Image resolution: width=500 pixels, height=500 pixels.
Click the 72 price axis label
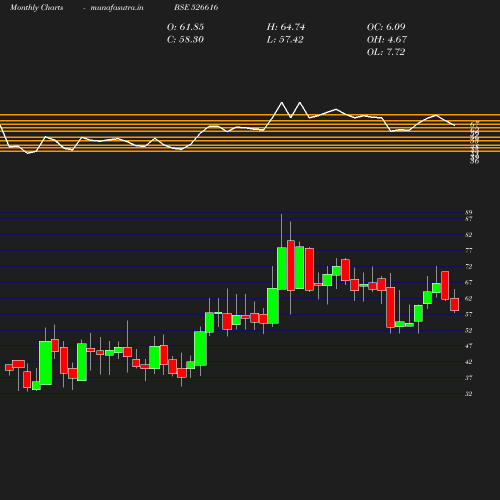(469, 266)
